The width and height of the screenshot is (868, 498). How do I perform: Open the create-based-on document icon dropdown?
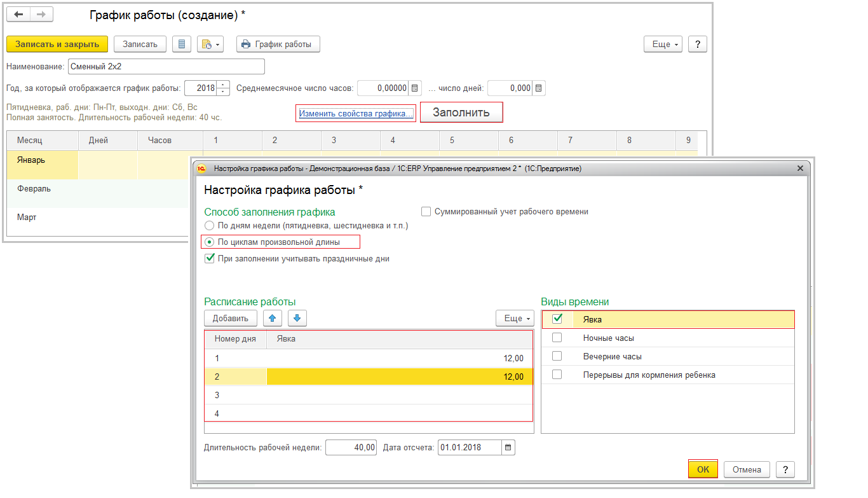point(210,44)
